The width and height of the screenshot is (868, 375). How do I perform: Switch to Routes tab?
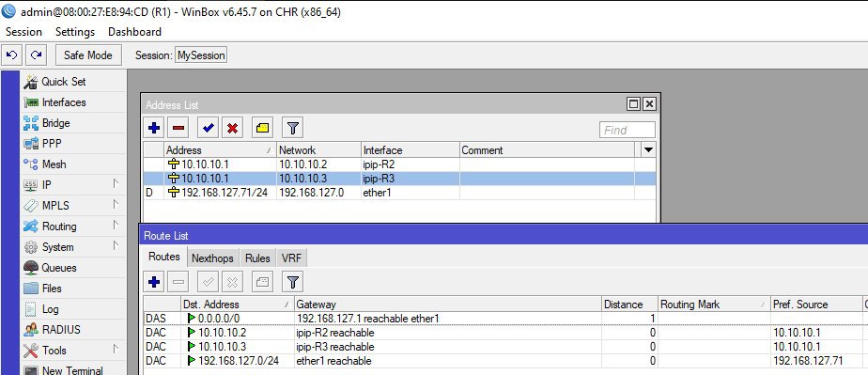pos(163,257)
